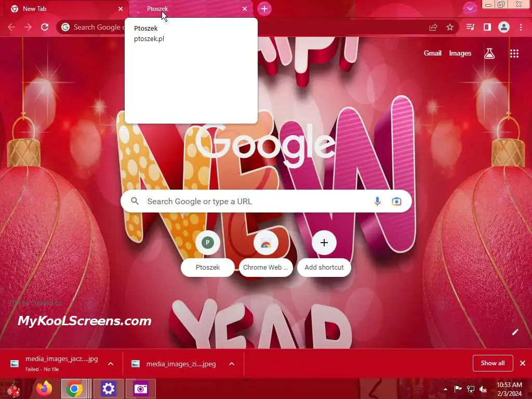532x399 pixels.
Task: Expand options for media_images_zi download
Action: click(x=232, y=364)
